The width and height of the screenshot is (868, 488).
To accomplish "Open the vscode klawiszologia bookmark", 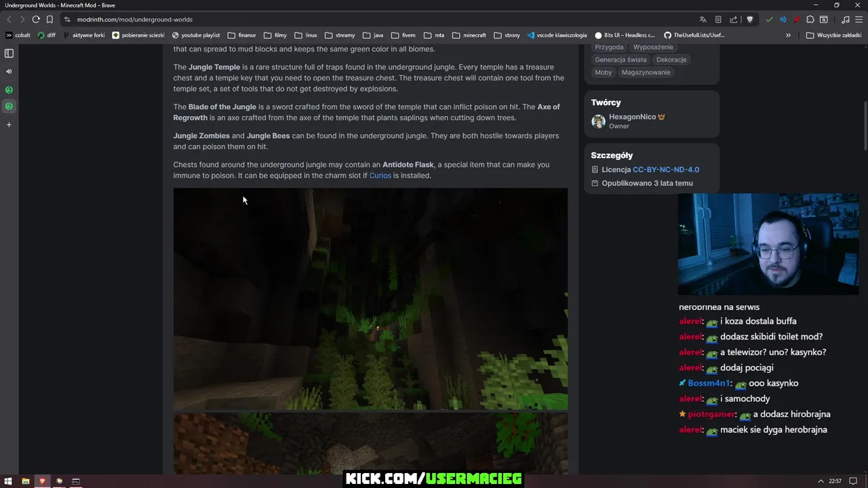I will pyautogui.click(x=557, y=35).
